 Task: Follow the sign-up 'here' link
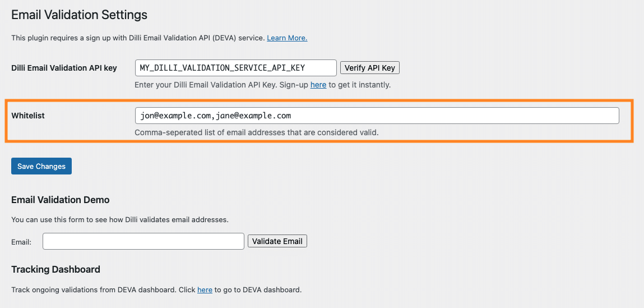coord(318,85)
